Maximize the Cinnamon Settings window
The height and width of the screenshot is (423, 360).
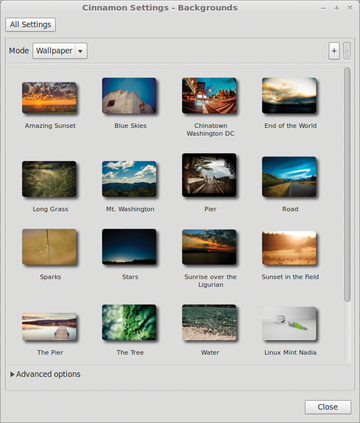[337, 8]
